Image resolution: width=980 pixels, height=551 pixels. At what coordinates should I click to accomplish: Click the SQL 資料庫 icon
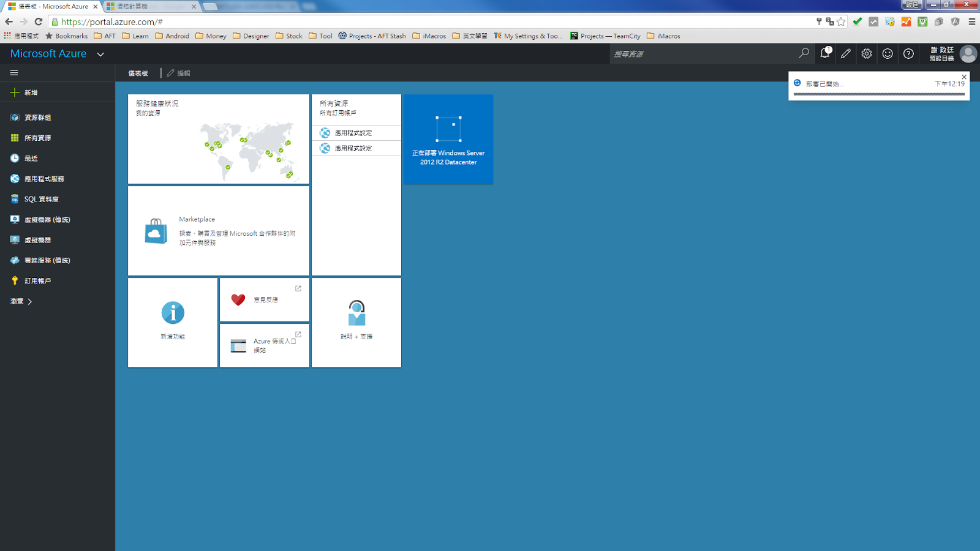15,199
